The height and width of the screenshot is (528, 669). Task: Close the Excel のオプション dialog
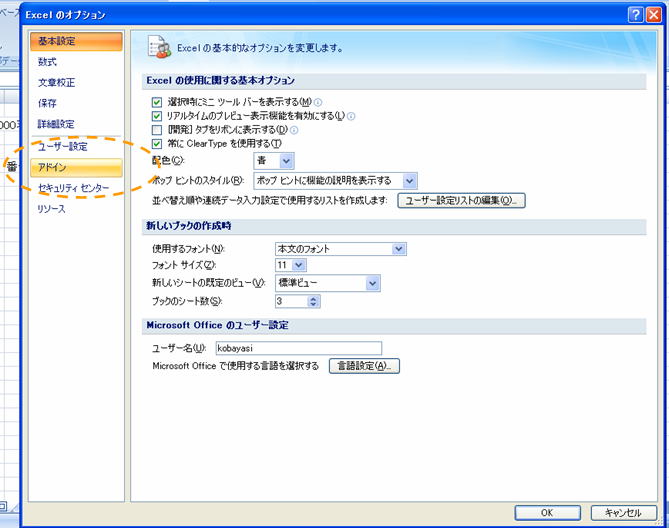click(x=653, y=15)
